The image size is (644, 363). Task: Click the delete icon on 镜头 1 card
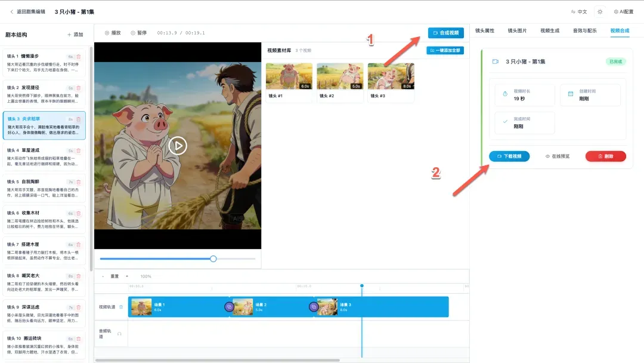78,57
